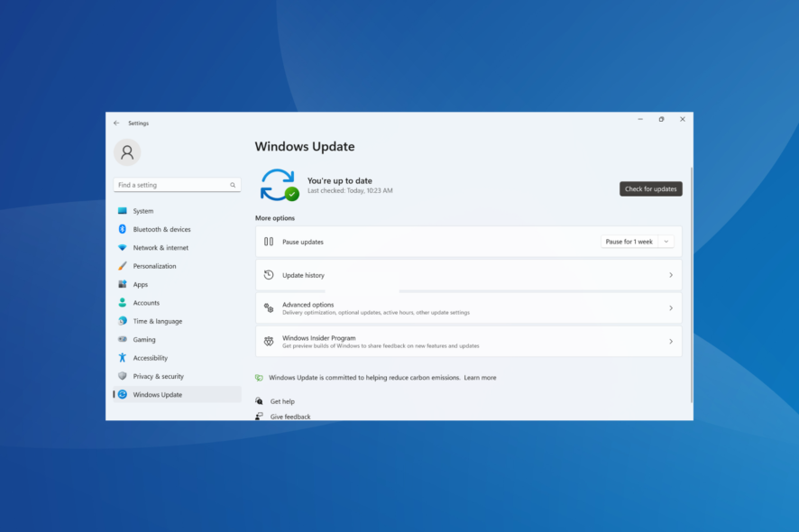Click the Apps icon in sidebar
The height and width of the screenshot is (532, 799).
123,284
